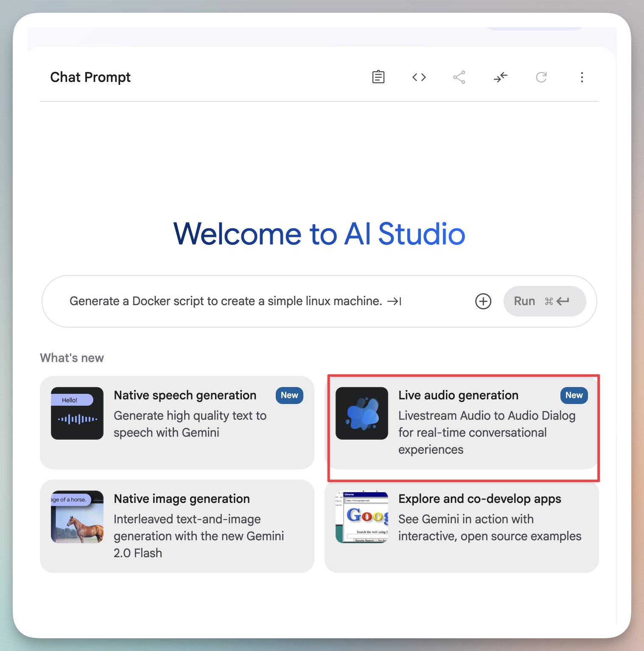Click the Run button
The height and width of the screenshot is (651, 644).
(x=545, y=301)
